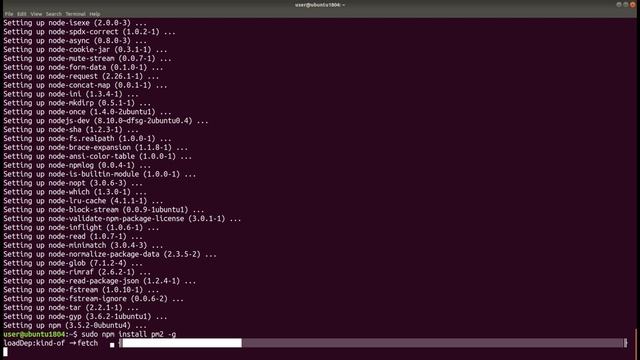Click the line 'Setting up node-glob (7.1.2-4)'
The image size is (640, 360).
click(x=73, y=263)
